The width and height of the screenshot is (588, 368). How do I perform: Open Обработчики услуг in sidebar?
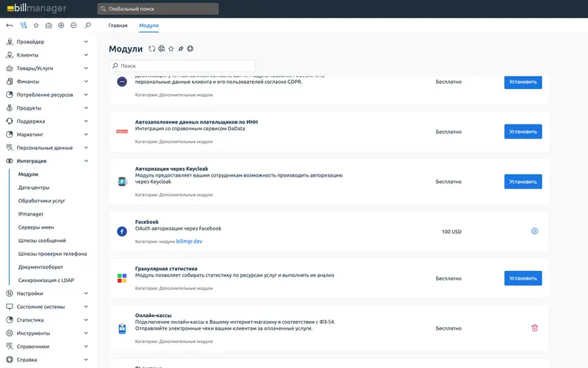point(42,201)
